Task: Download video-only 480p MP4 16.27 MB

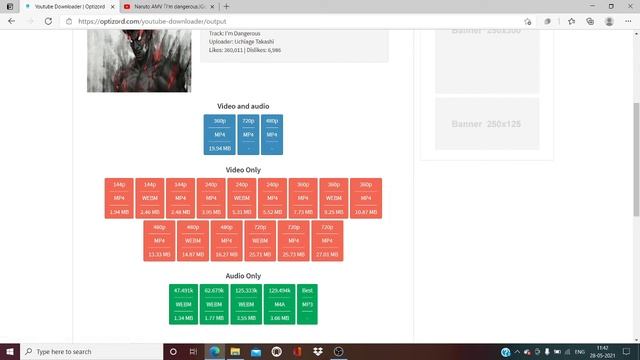Action: click(227, 241)
